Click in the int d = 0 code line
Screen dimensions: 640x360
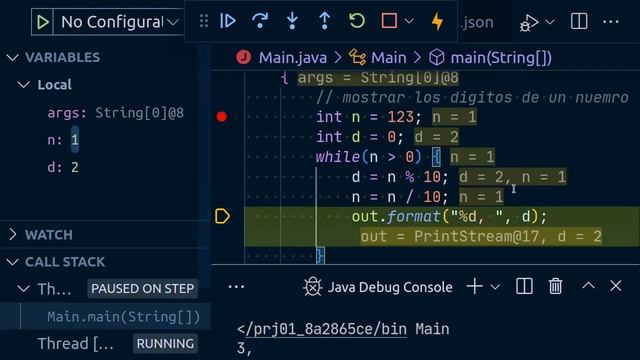(360, 137)
